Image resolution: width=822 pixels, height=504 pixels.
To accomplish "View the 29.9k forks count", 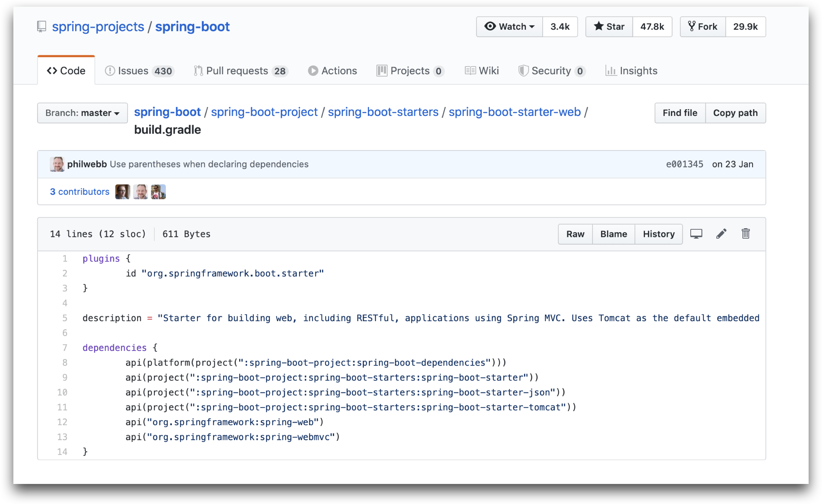I will point(745,26).
